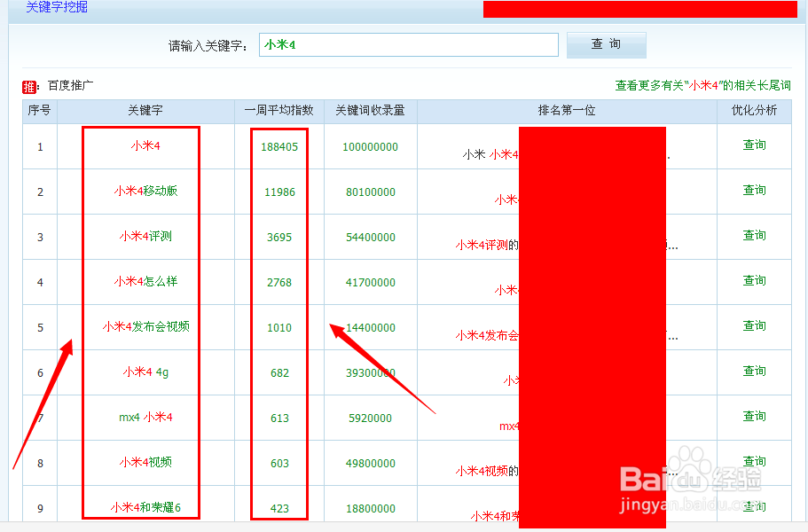Open link for more 小米4 long-tail keywords
This screenshot has height=532, width=808.
coord(702,85)
